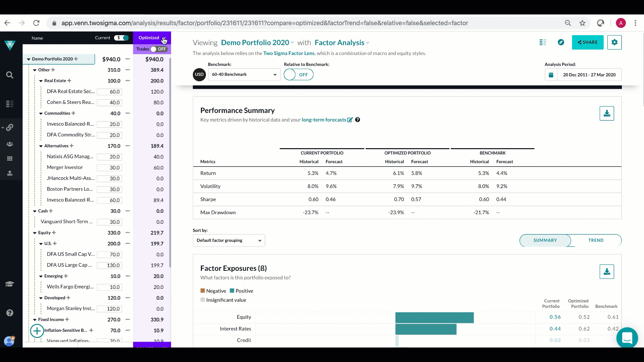Open the Optimized column dropdown
The height and width of the screenshot is (362, 644).
[x=164, y=38]
